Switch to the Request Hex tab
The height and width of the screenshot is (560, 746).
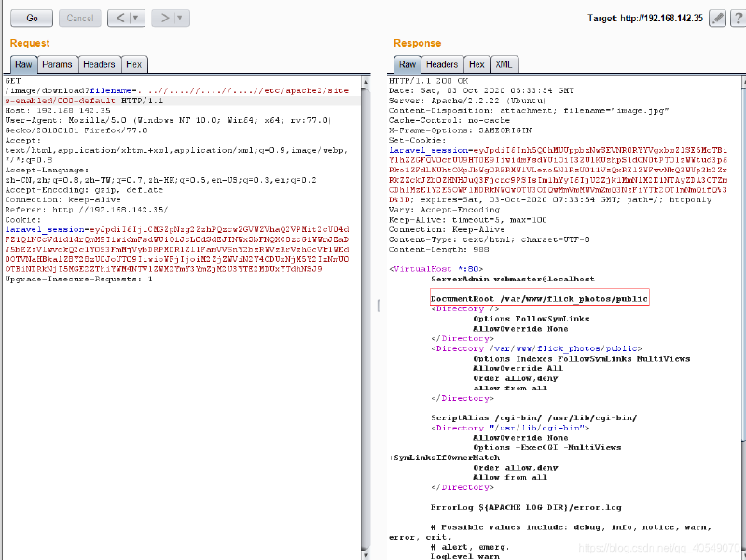point(133,64)
